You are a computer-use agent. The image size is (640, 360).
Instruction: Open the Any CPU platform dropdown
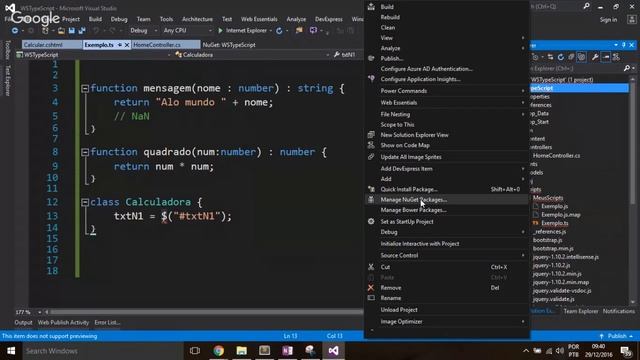pos(187,31)
